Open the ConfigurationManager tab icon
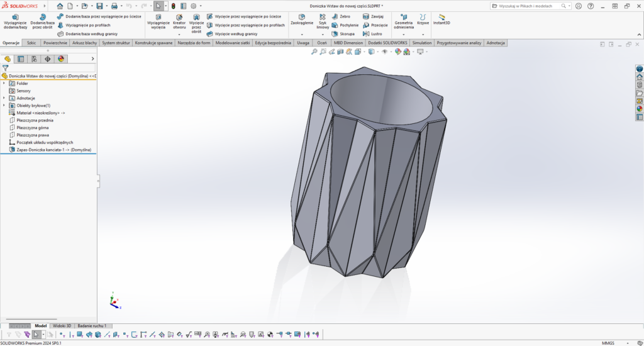This screenshot has width=644, height=346. (x=34, y=59)
